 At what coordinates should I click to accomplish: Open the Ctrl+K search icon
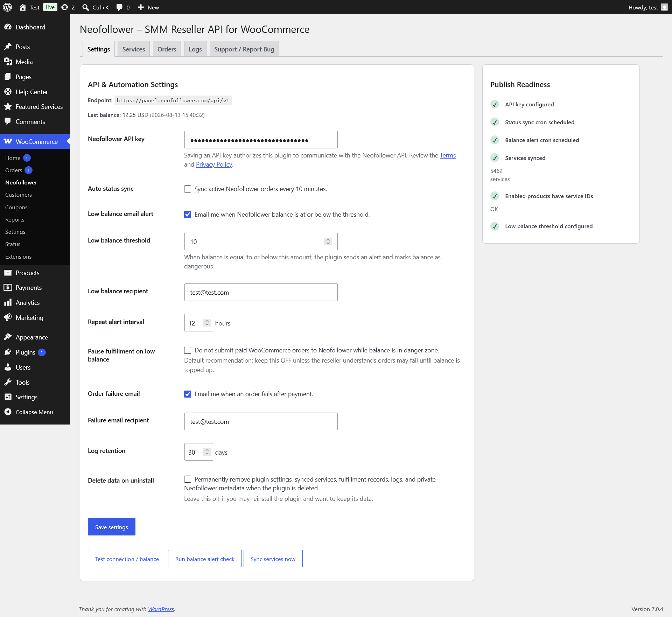(85, 7)
